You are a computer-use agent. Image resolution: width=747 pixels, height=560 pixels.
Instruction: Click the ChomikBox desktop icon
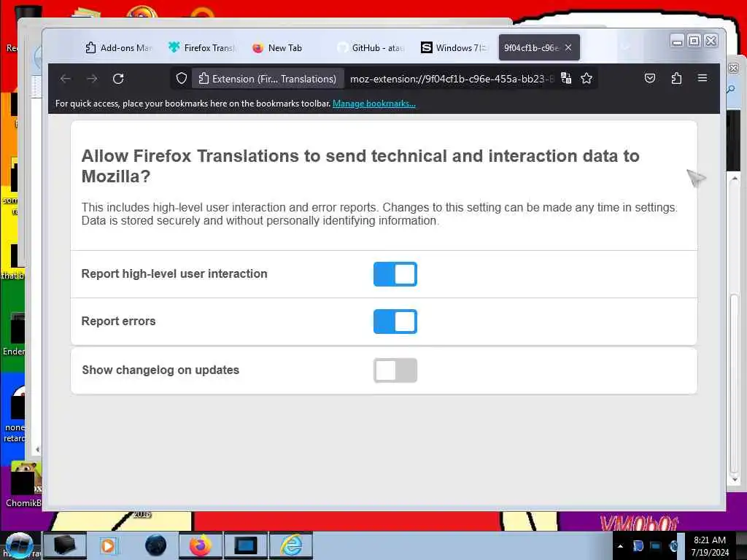coord(23,484)
